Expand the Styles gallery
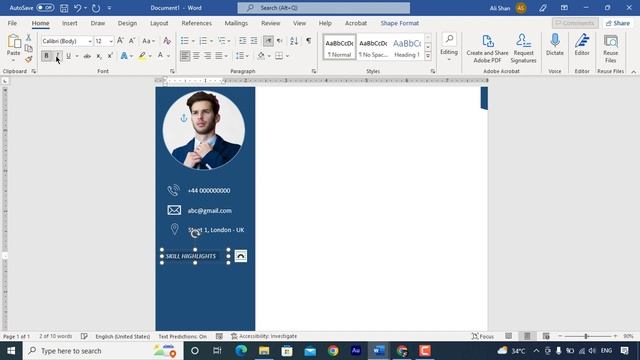 tap(428, 56)
